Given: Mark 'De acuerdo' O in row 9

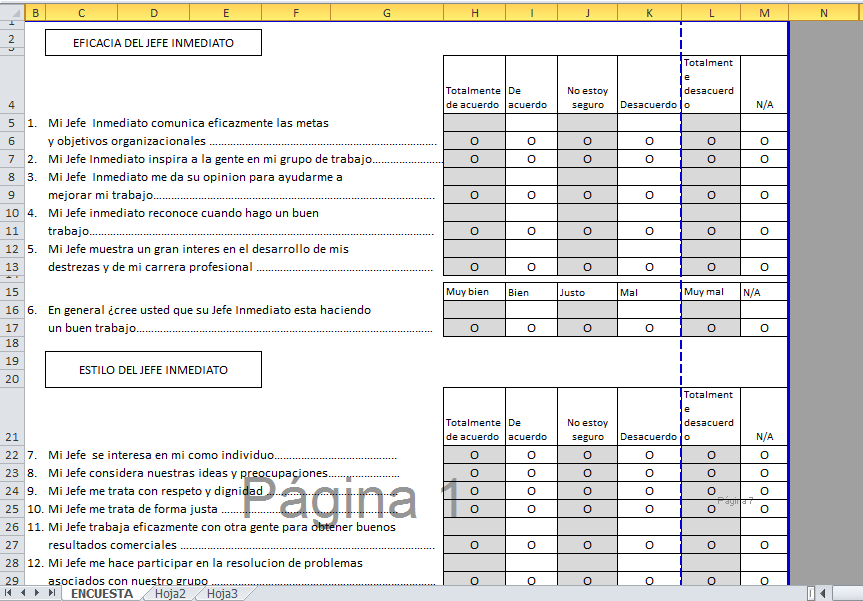Looking at the screenshot, I should point(532,195).
